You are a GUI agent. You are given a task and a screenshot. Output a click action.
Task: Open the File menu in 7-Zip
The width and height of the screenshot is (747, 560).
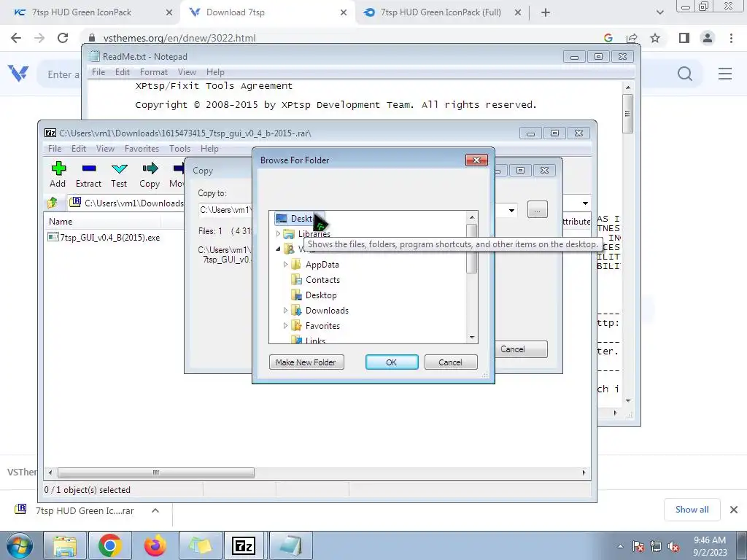[55, 149]
